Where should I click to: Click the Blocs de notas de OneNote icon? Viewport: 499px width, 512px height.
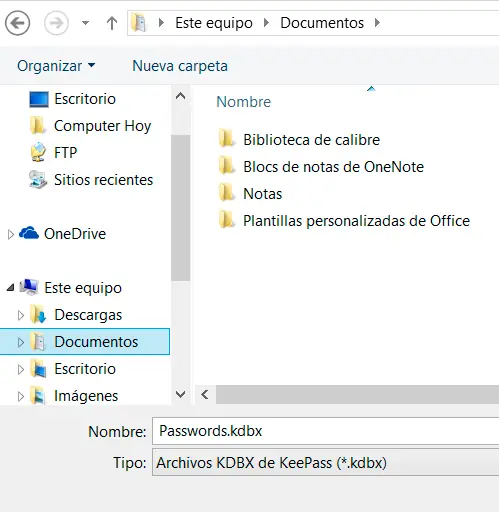[227, 166]
